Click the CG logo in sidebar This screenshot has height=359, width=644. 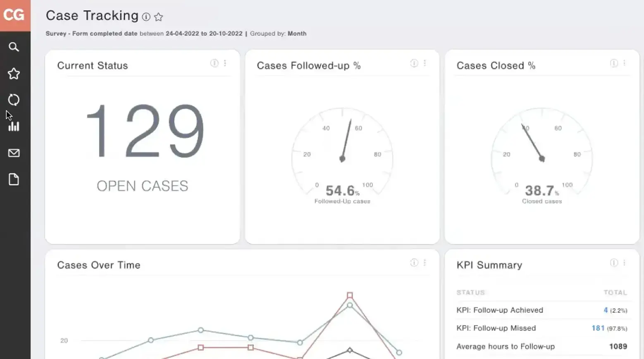(x=15, y=15)
